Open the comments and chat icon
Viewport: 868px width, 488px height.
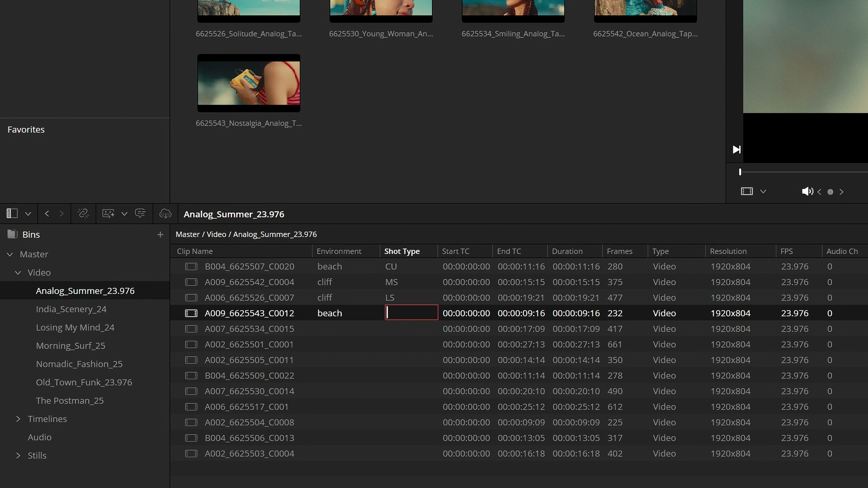pos(140,213)
